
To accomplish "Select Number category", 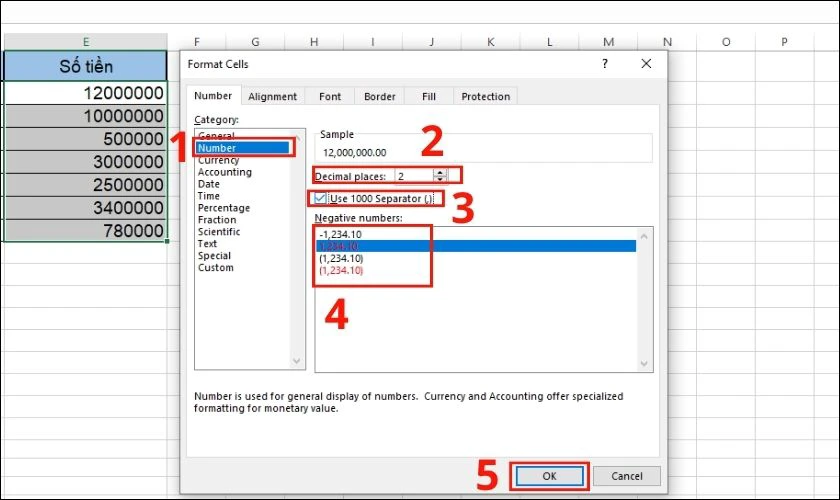I will [x=243, y=148].
